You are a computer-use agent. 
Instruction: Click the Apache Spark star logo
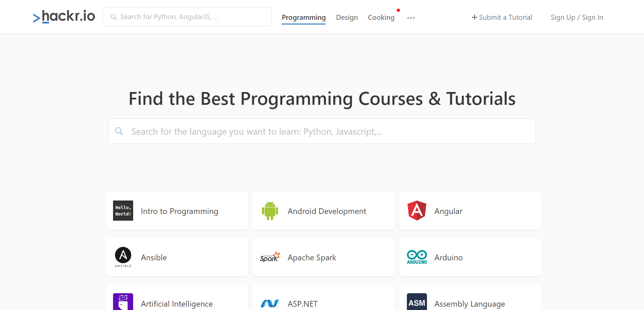[270, 257]
